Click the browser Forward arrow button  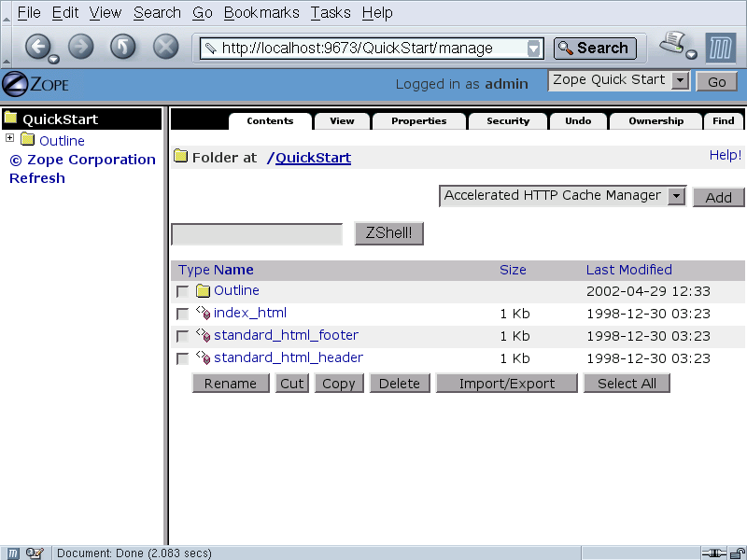(81, 47)
